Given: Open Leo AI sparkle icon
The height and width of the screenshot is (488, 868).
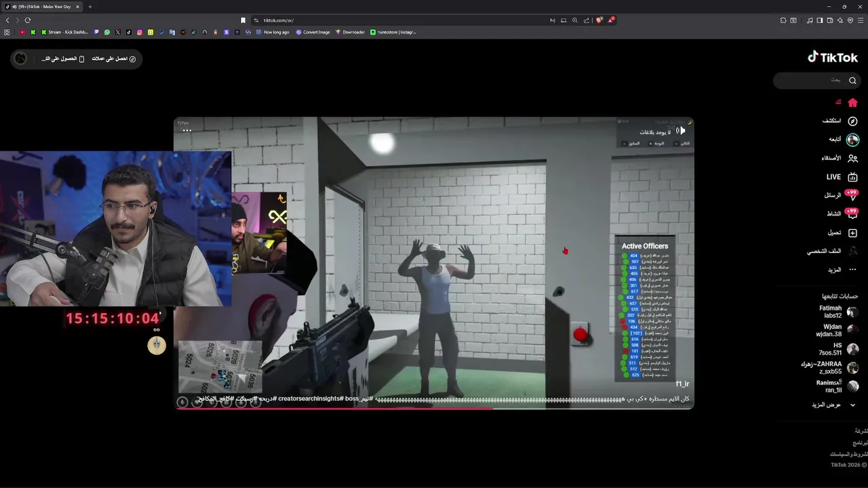Looking at the screenshot, I should [840, 20].
